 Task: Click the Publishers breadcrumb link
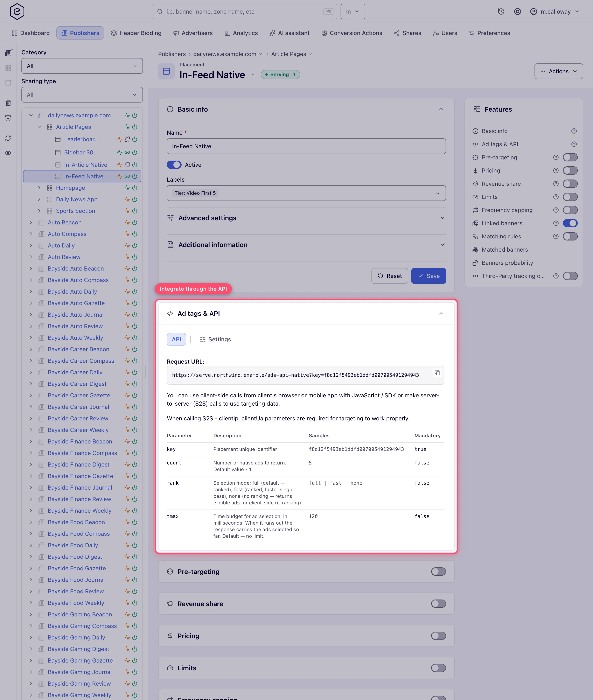(x=172, y=54)
